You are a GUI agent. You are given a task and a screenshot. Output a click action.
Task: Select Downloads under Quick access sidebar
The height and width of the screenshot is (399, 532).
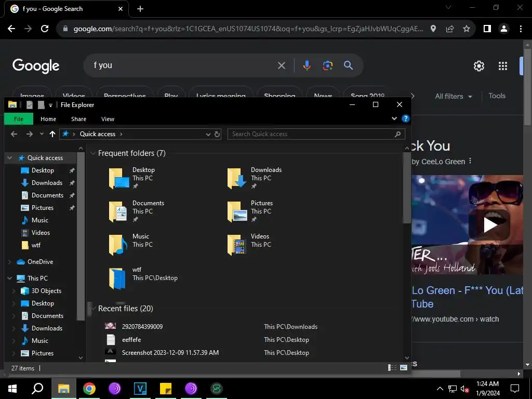[x=47, y=183]
